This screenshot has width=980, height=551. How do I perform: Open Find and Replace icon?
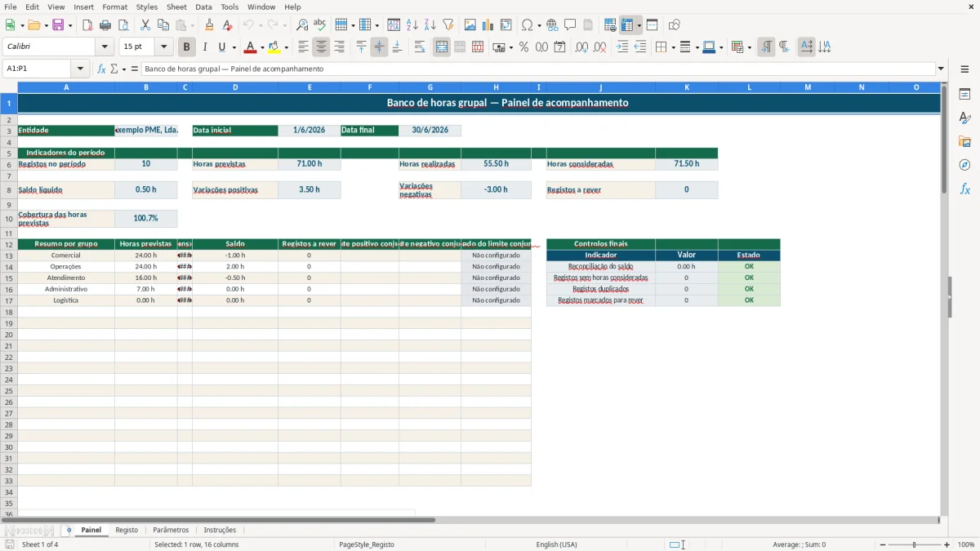(x=302, y=25)
